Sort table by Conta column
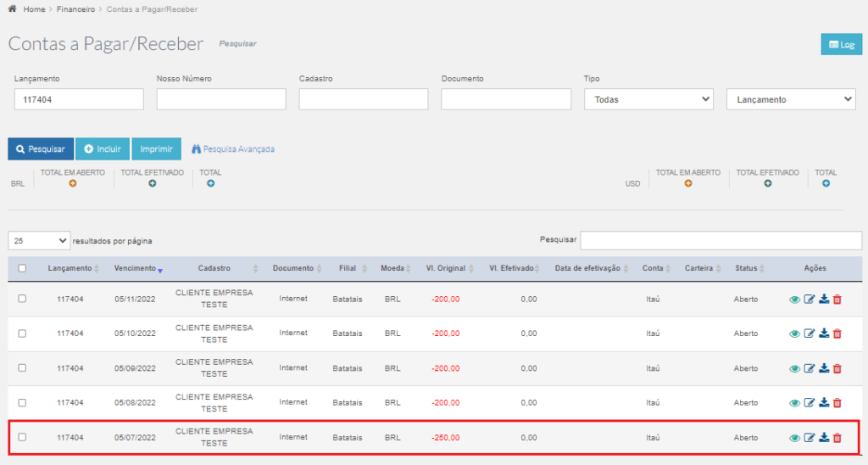 [655, 268]
